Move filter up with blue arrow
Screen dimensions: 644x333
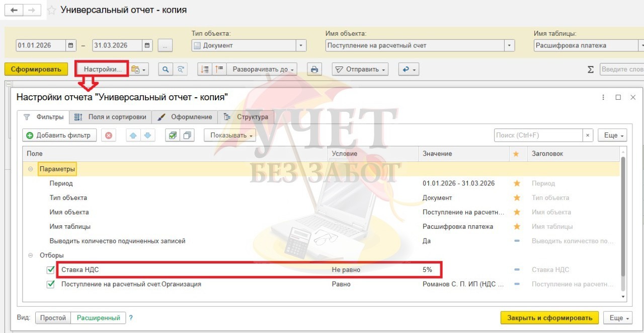coord(134,135)
